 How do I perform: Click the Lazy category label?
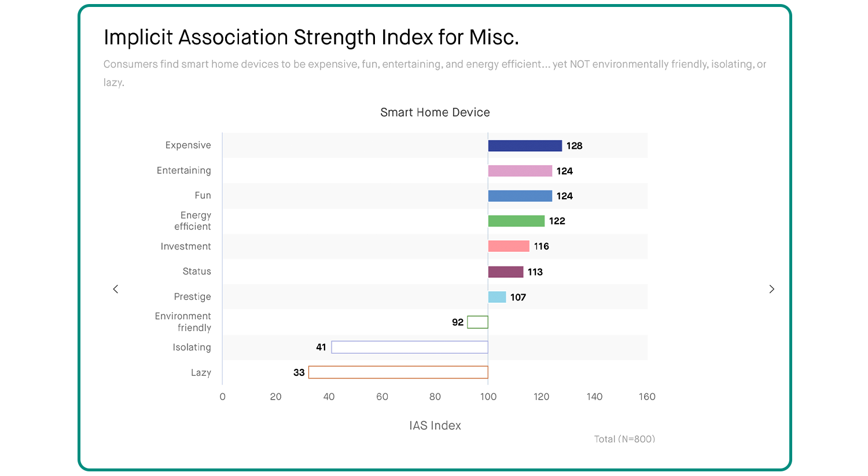pyautogui.click(x=201, y=372)
